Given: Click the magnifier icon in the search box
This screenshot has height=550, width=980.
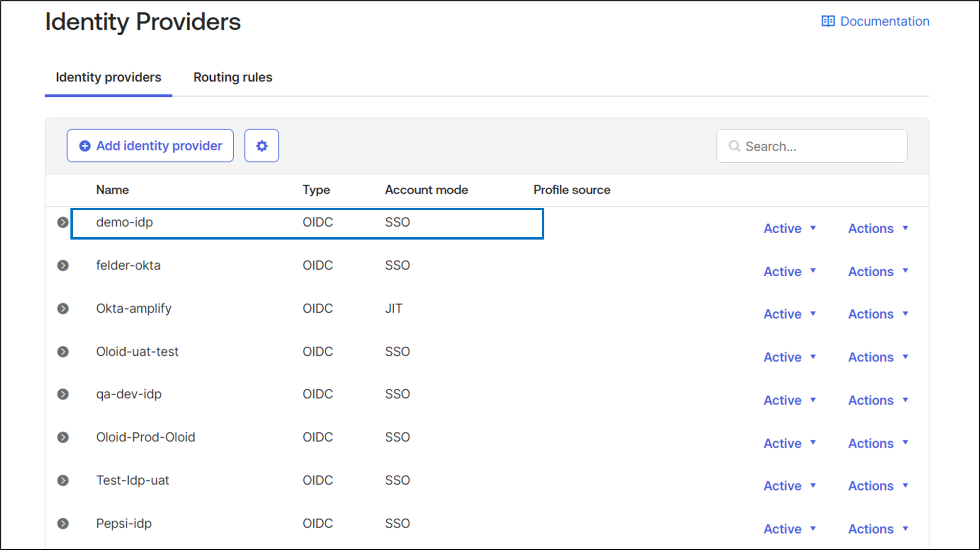Looking at the screenshot, I should [734, 146].
